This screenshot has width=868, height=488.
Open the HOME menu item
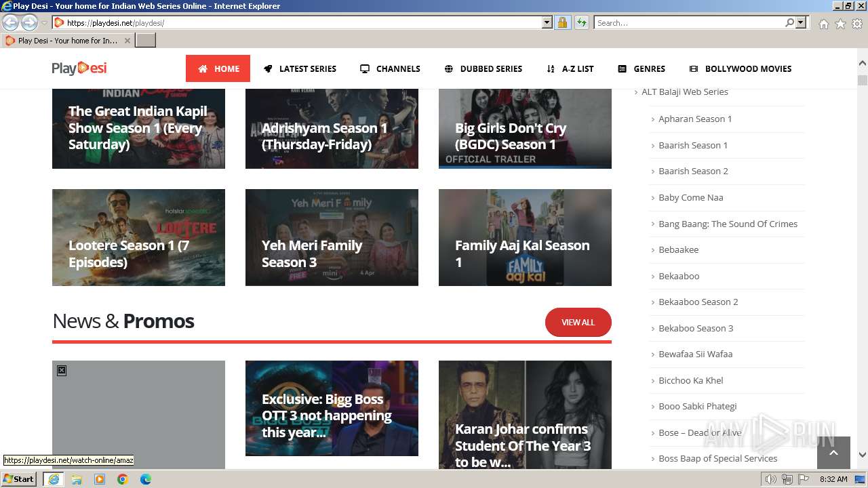(218, 68)
